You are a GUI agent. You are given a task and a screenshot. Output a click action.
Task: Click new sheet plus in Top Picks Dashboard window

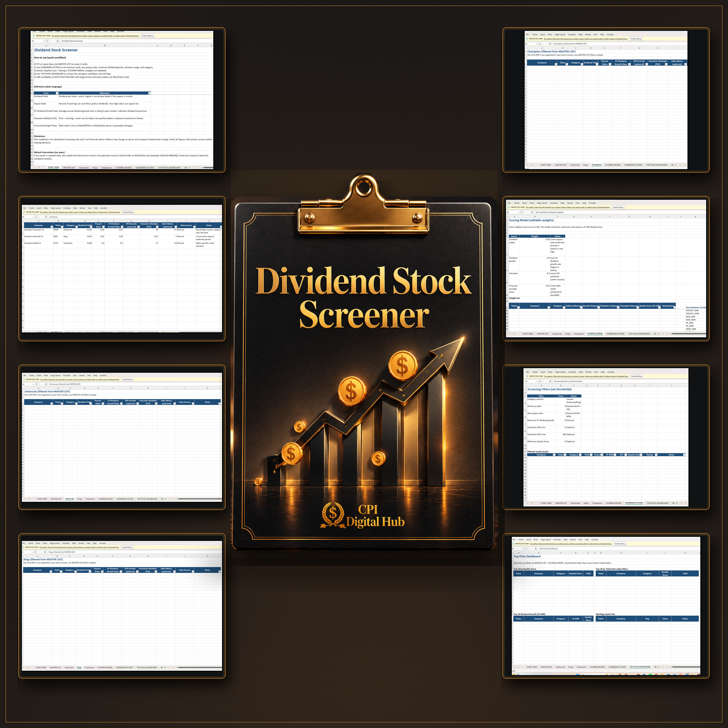663,667
